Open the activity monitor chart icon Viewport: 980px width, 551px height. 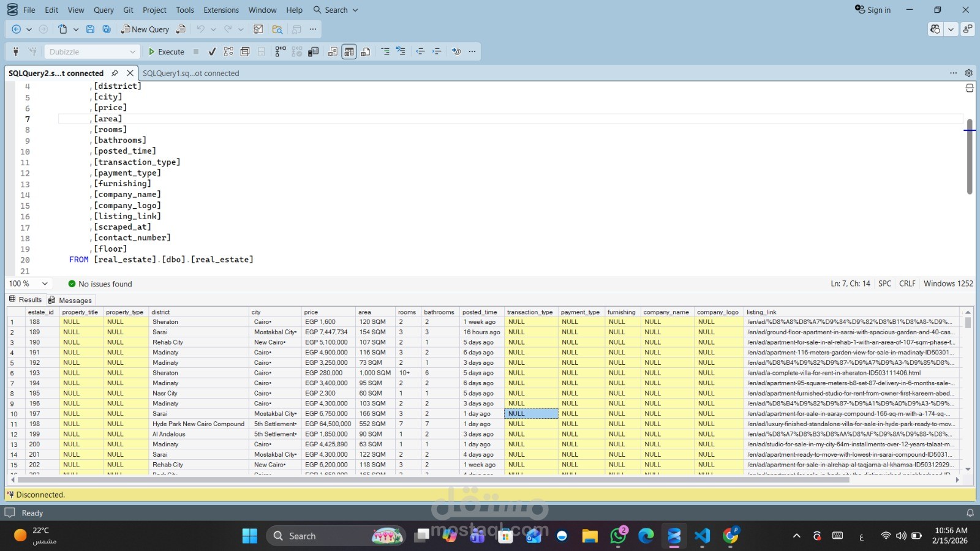click(258, 29)
